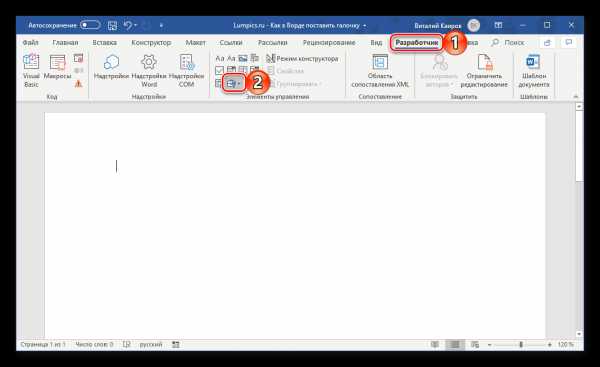Click the zoom slider handle
The height and width of the screenshot is (367, 600).
[521, 345]
